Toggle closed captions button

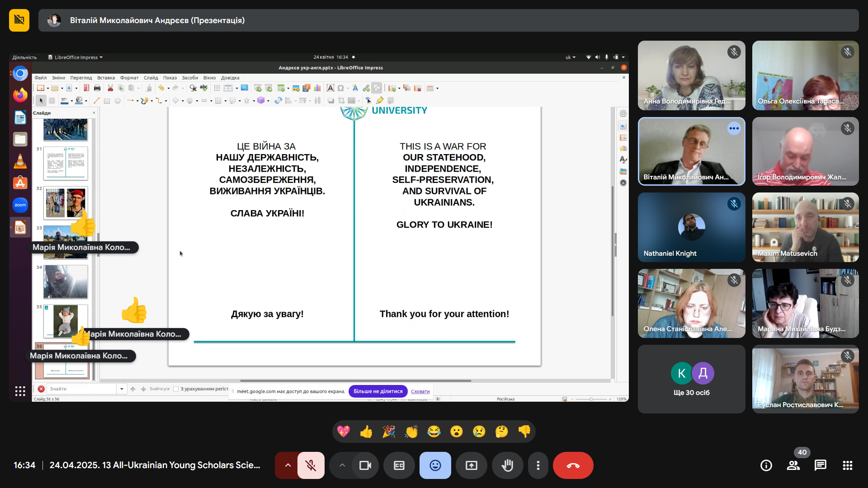click(x=399, y=465)
